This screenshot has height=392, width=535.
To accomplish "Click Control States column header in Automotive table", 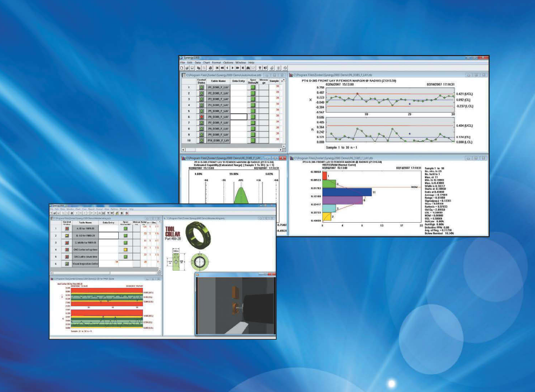I will (x=201, y=81).
